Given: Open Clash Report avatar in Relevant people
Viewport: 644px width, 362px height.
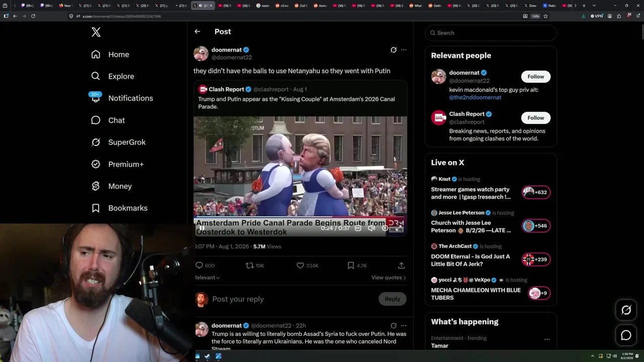Looking at the screenshot, I should click(439, 118).
